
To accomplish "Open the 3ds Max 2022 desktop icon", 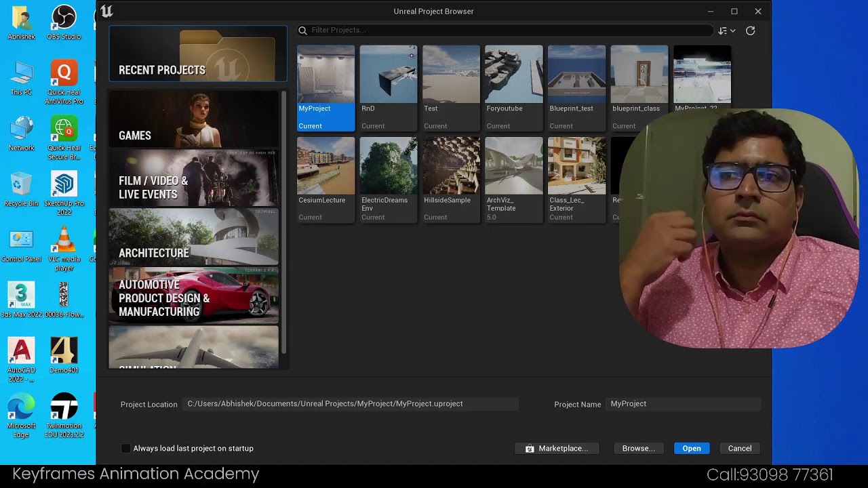I will pos(21,300).
